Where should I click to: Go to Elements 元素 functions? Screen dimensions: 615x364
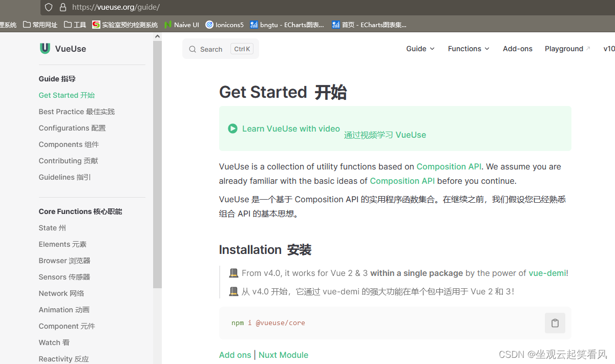[x=62, y=244]
